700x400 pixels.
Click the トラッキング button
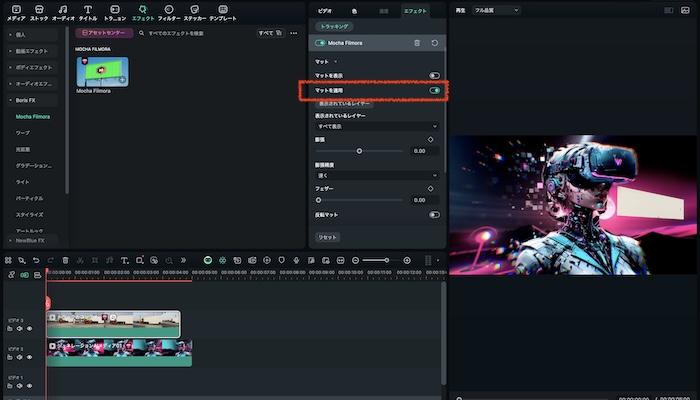(332, 26)
